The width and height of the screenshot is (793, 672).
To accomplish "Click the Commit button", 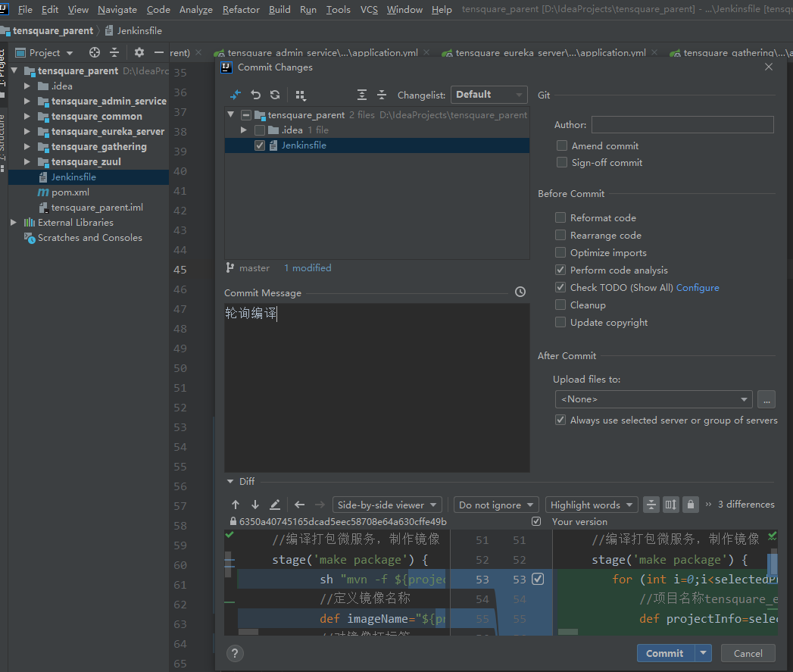I will pos(666,653).
